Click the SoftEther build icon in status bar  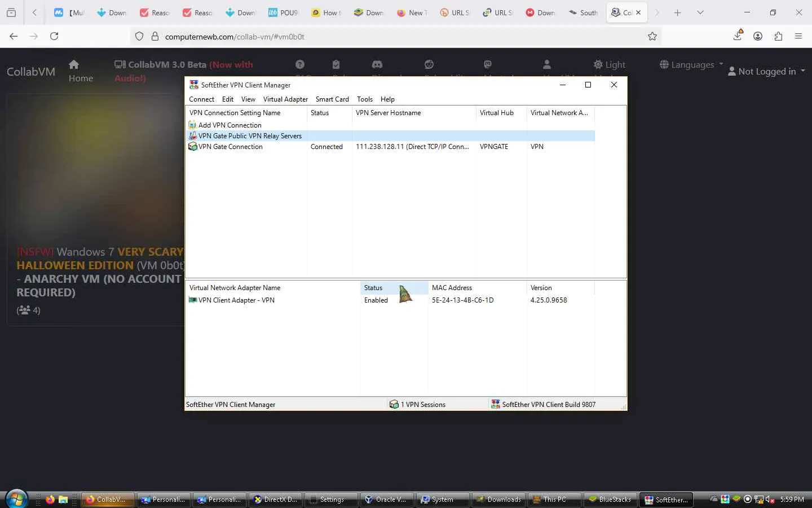pos(496,404)
